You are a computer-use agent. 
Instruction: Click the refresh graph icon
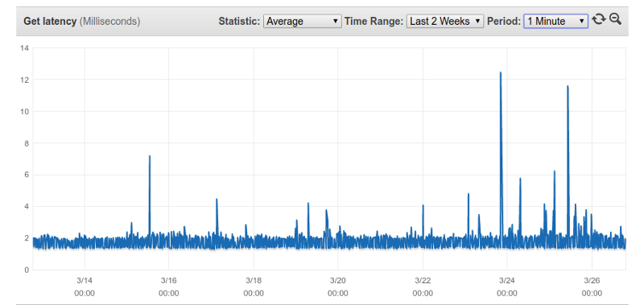click(x=599, y=19)
